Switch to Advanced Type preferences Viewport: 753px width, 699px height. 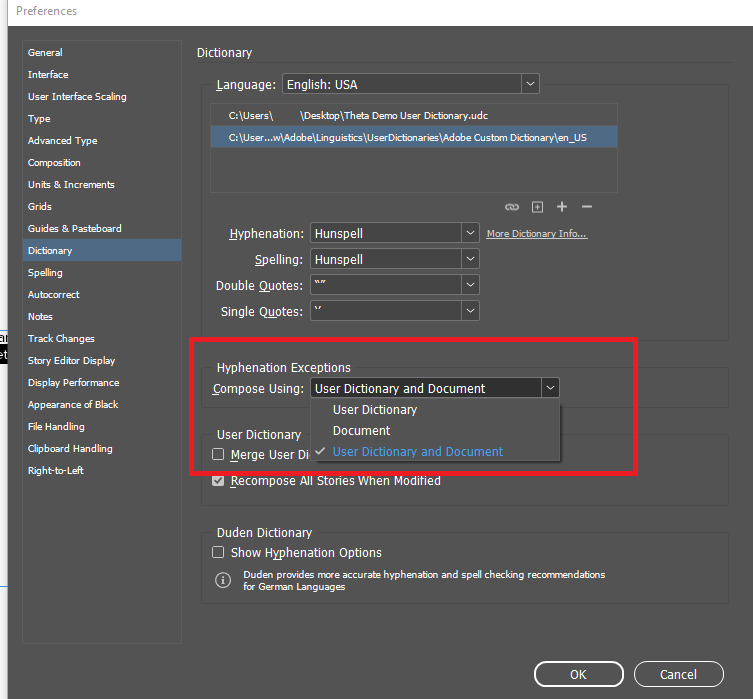pos(102,141)
